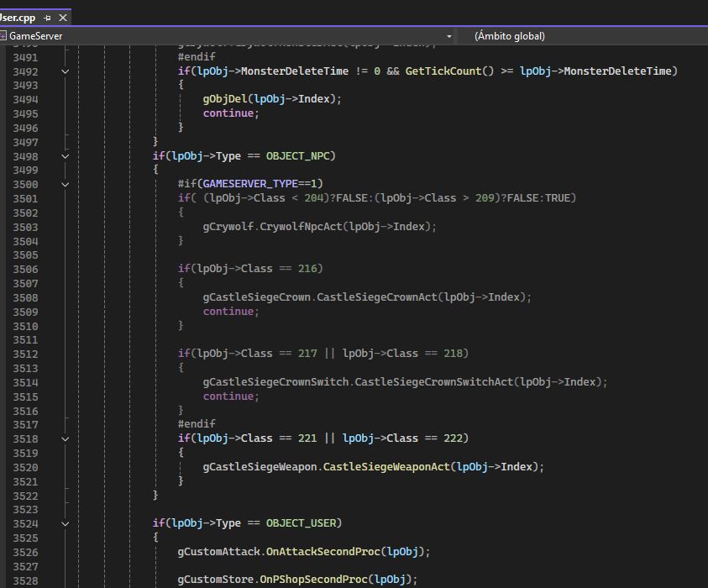Click the GAMESERVER_TYPE macro
This screenshot has height=588, width=708.
[250, 184]
